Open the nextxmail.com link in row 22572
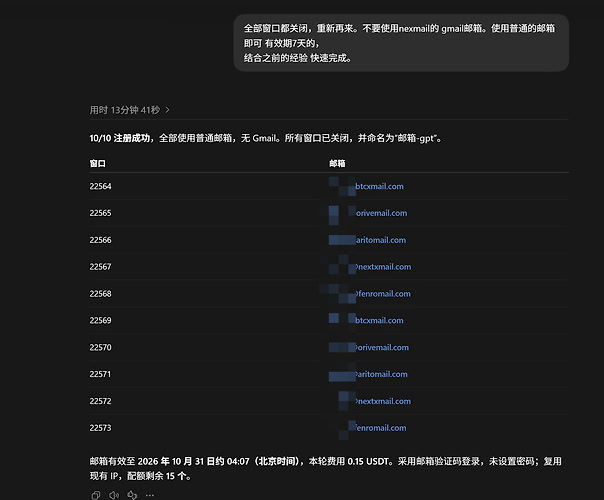The width and height of the screenshot is (604, 500). [383, 401]
